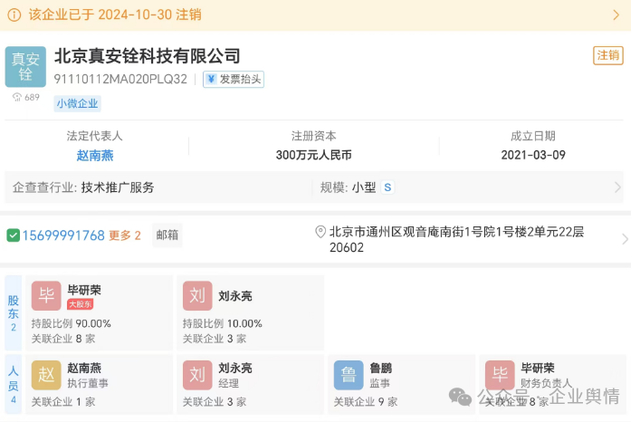Click the 注销 status badge
Viewport: 640px width, 422px height.
coord(607,56)
